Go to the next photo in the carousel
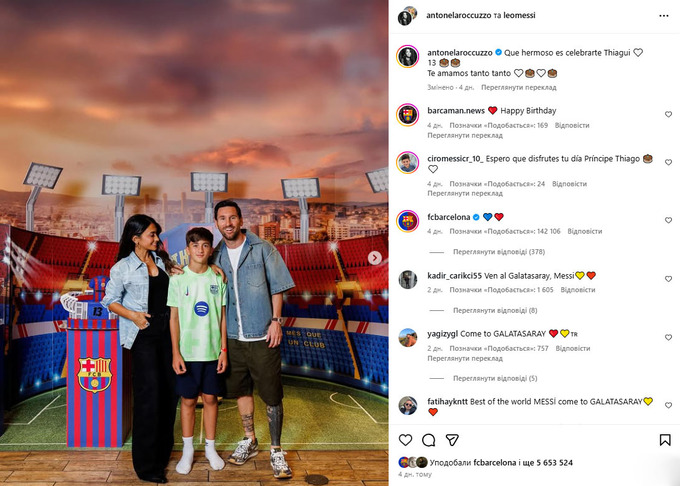 point(375,258)
